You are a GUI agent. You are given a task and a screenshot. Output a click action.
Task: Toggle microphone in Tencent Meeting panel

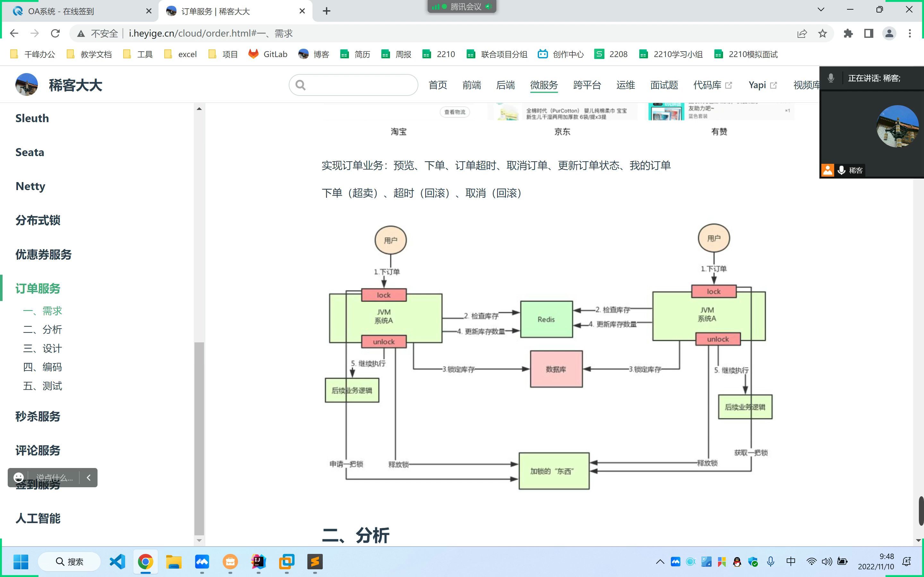[831, 78]
